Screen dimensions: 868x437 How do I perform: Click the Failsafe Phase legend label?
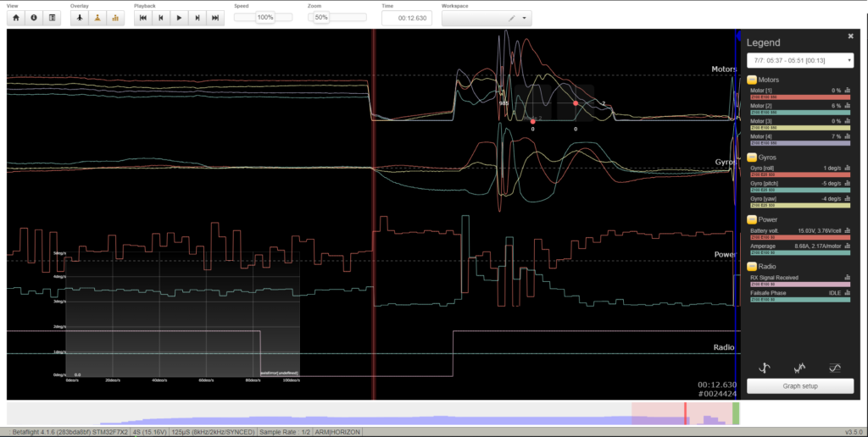tap(768, 293)
